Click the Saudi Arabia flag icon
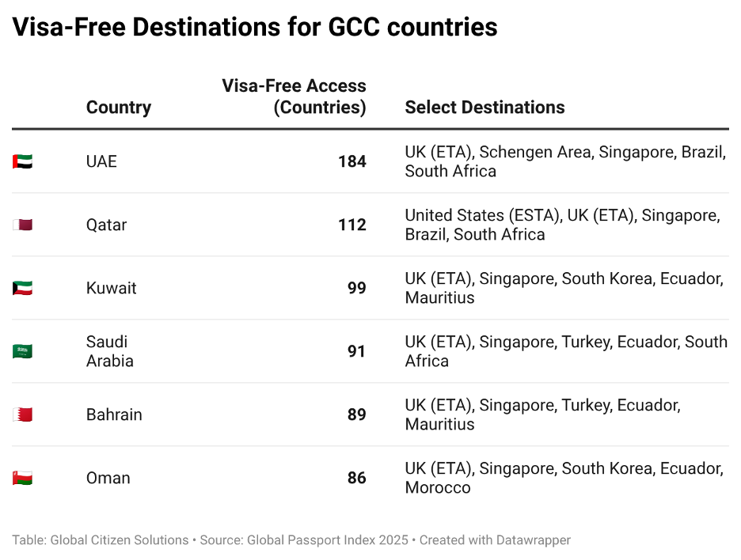This screenshot has height=560, width=741. 22,351
